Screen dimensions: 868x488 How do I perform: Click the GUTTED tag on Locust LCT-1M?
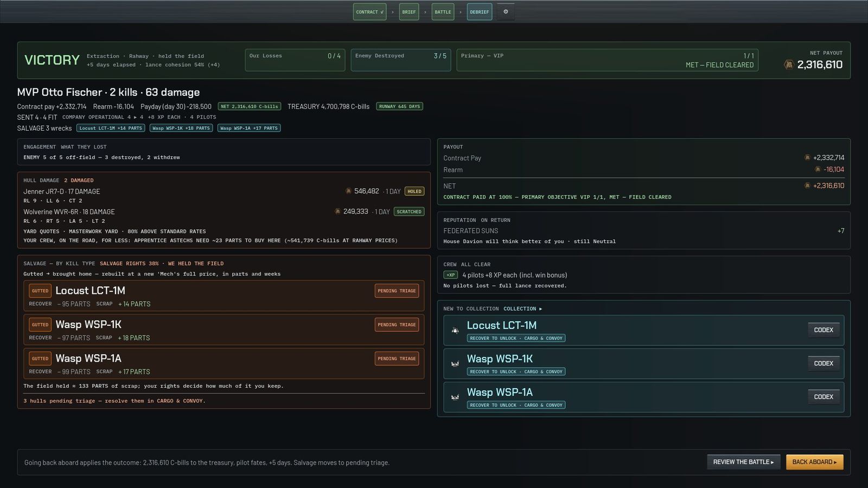coord(40,291)
